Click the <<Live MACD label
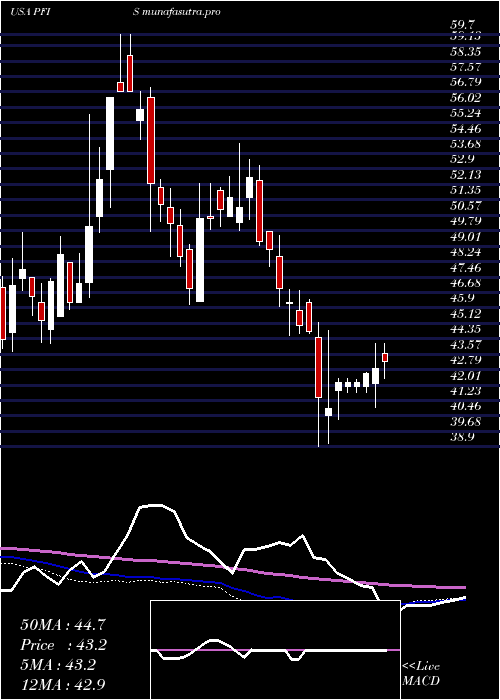500x700 pixels. (421, 674)
